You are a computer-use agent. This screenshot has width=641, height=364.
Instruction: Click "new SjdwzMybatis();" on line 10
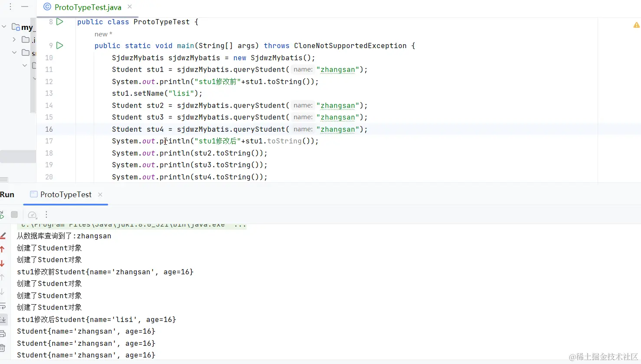tap(274, 58)
